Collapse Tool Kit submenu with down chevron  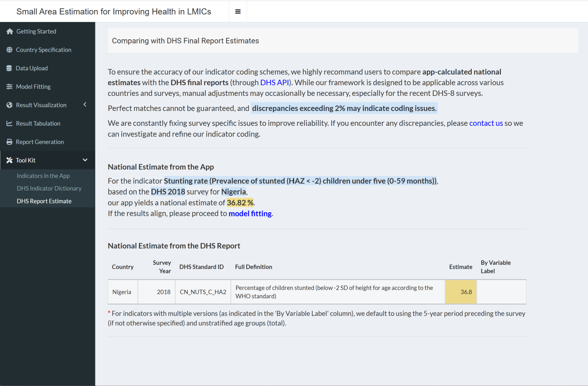pos(85,160)
